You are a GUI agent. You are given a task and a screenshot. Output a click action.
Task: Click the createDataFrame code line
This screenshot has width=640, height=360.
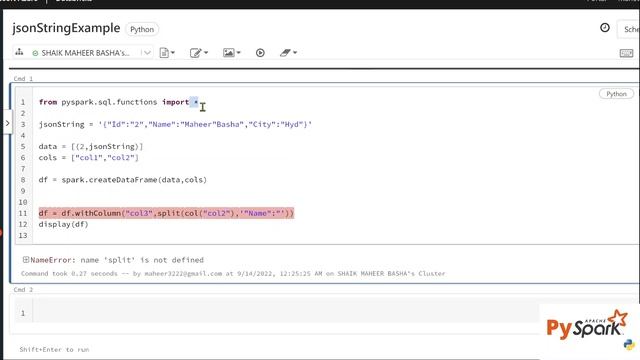pos(122,180)
